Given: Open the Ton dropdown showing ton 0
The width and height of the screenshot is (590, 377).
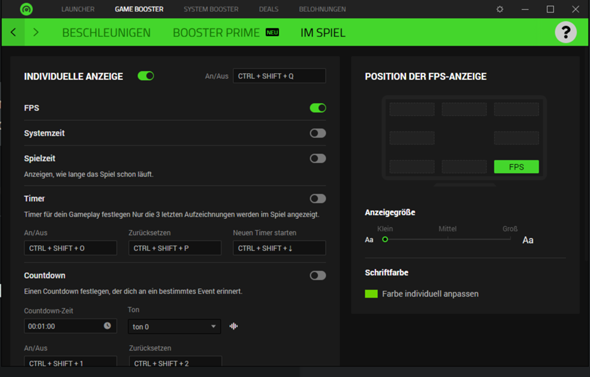Looking at the screenshot, I should [x=174, y=327].
